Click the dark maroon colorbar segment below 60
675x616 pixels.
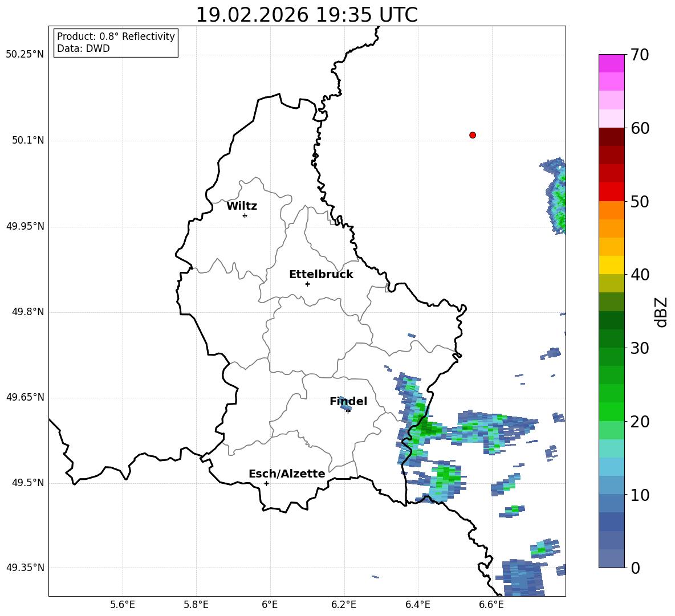coord(612,137)
